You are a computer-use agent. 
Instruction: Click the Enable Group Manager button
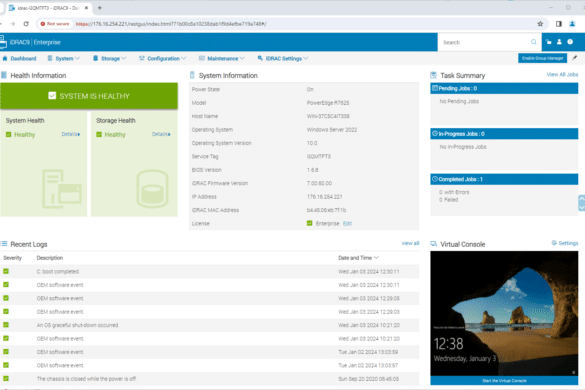tap(542, 58)
